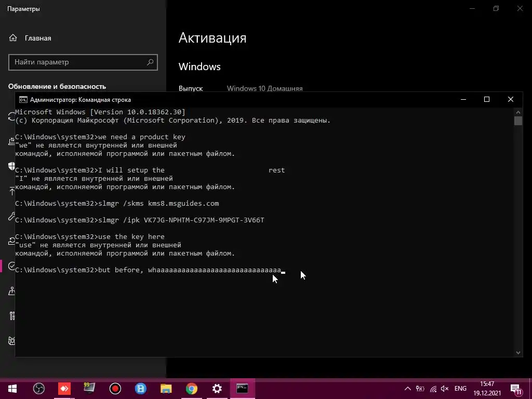532x399 pixels.
Task: Open the Command Prompt window system menu icon
Action: coord(23,99)
